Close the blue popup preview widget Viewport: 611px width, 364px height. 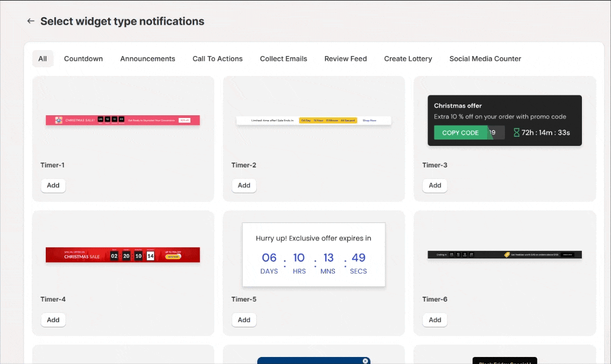366,361
